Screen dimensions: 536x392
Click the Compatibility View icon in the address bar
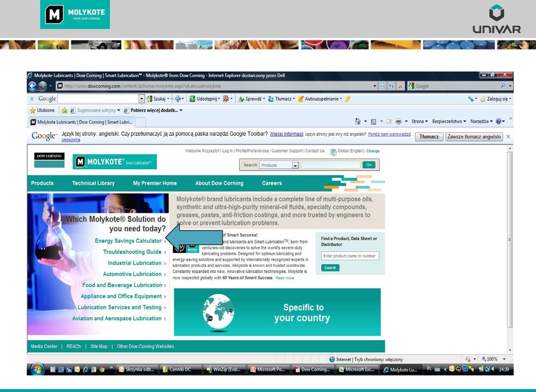[x=382, y=86]
